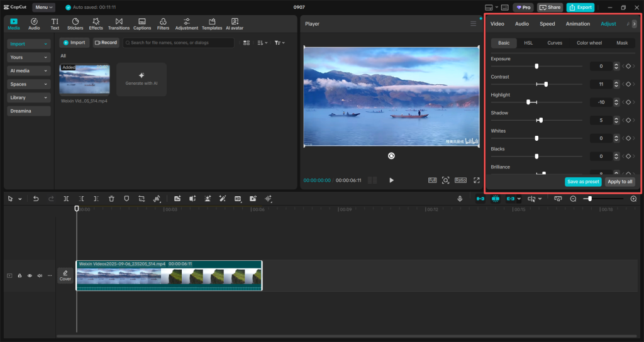Click the grid view icon in media panel
Image resolution: width=644 pixels, height=342 pixels.
pos(247,43)
